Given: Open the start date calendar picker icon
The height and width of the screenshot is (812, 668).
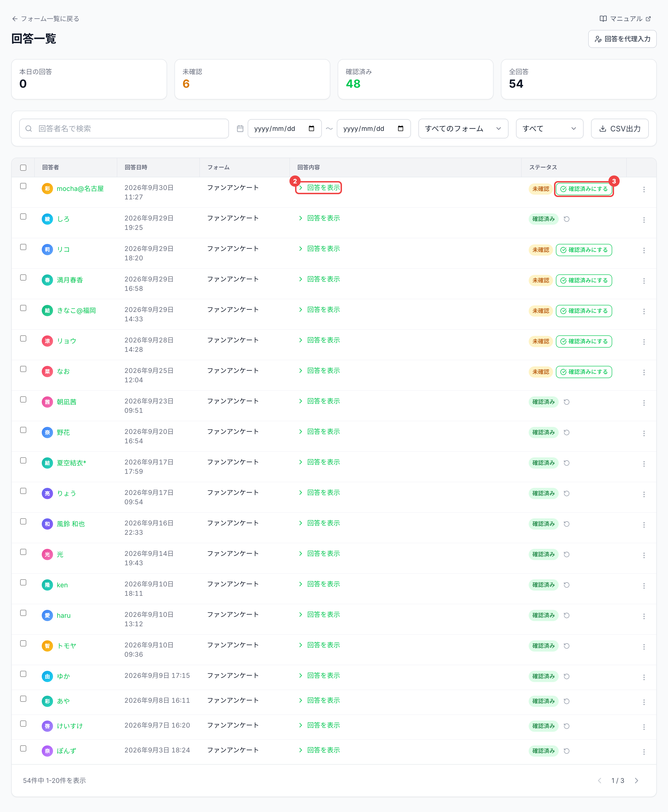Looking at the screenshot, I should 311,129.
